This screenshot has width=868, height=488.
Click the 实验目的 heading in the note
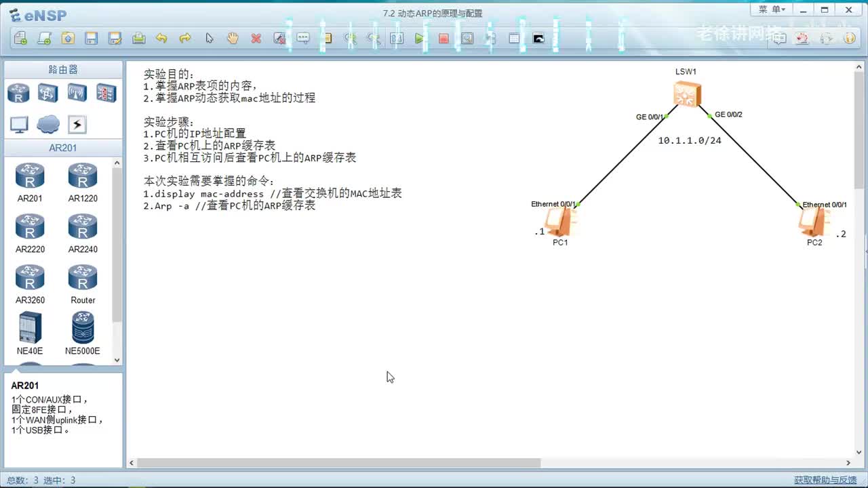click(x=169, y=74)
